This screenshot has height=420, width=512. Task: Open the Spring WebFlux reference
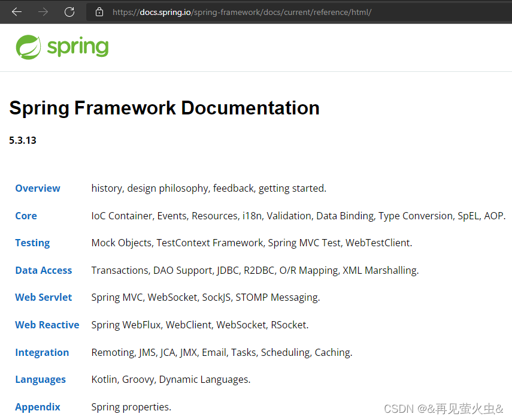pyautogui.click(x=125, y=325)
